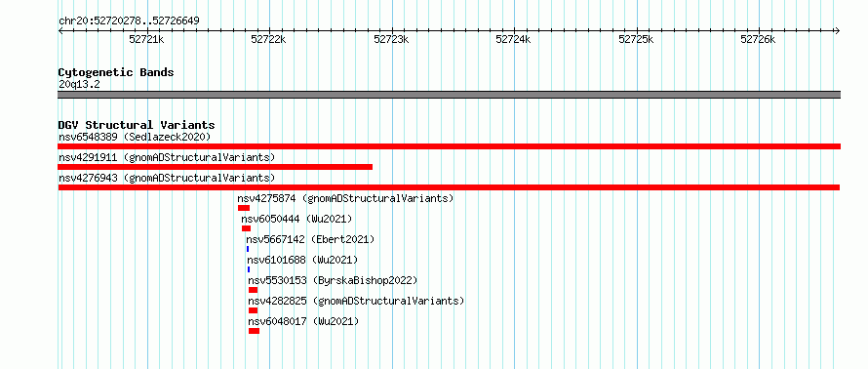The width and height of the screenshot is (868, 369).
Task: Open nsv6548389 (Sedlazeck2020) variant label
Action: (135, 137)
